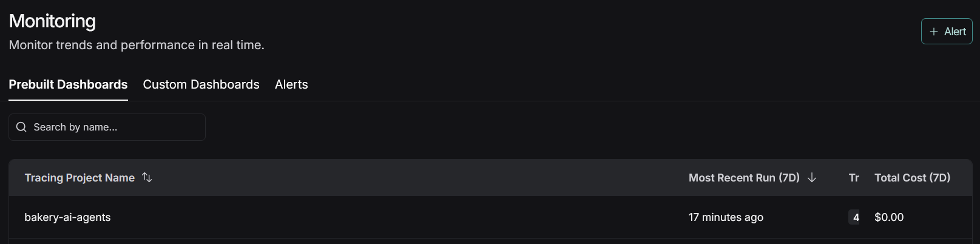The image size is (980, 244).
Task: Click the 17 minutes ago cell
Action: [x=726, y=217]
